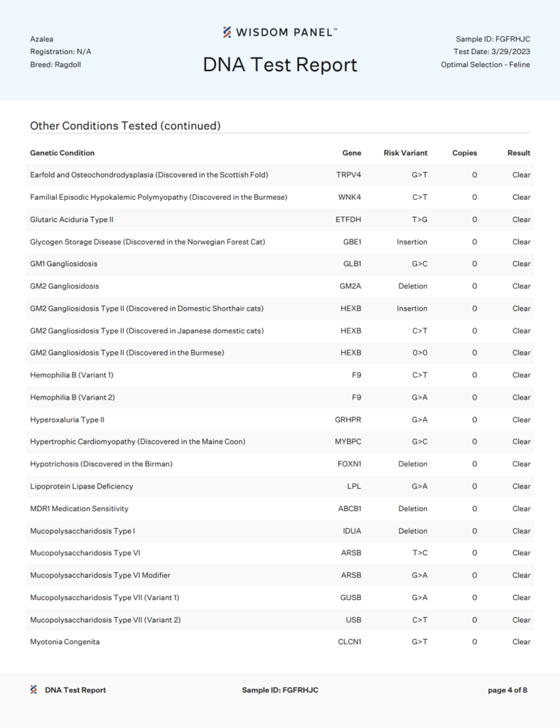Click the footer Sample ID: FGFRHJC text

pyautogui.click(x=280, y=690)
